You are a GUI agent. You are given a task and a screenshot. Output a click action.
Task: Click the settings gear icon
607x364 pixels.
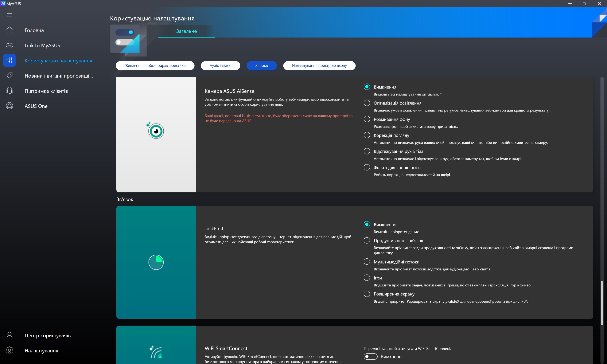[x=9, y=351]
